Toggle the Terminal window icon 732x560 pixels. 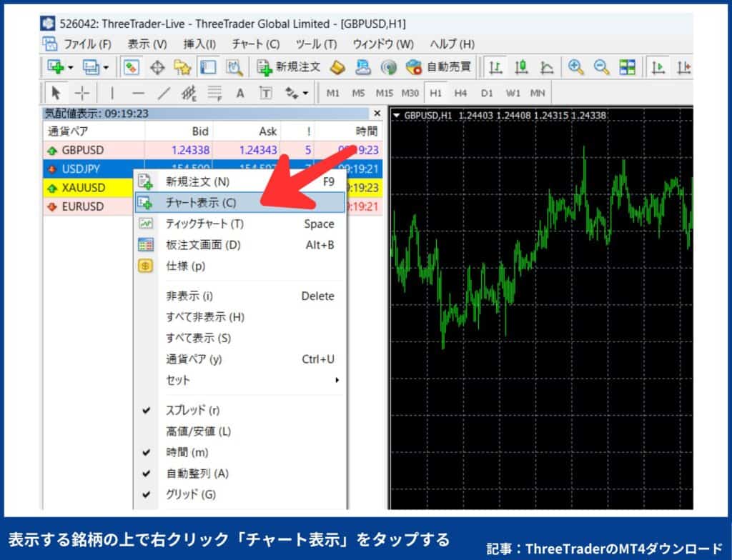pyautogui.click(x=208, y=68)
